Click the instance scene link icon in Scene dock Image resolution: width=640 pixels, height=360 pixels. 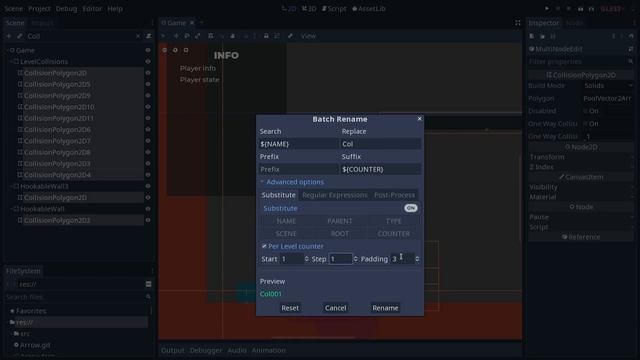click(x=19, y=36)
